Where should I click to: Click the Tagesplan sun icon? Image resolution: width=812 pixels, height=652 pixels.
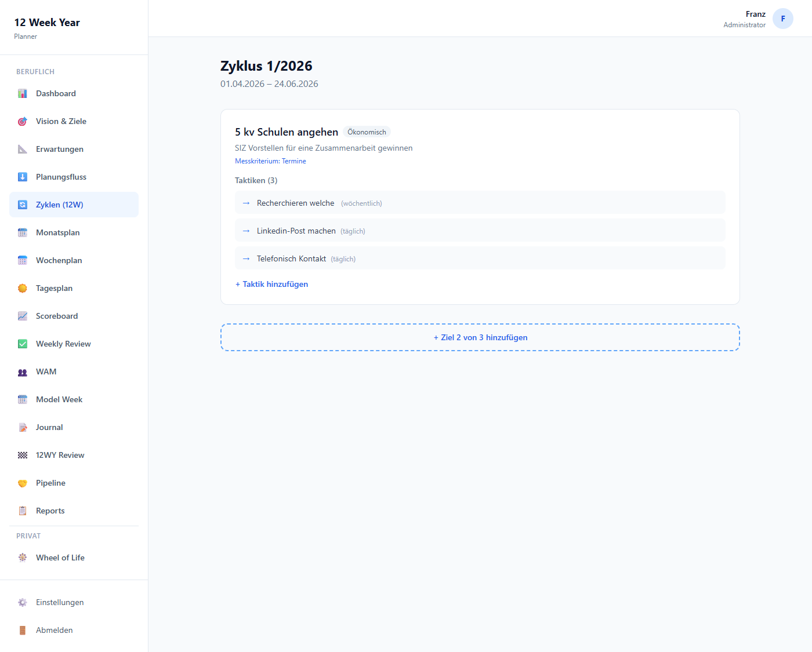click(x=23, y=289)
